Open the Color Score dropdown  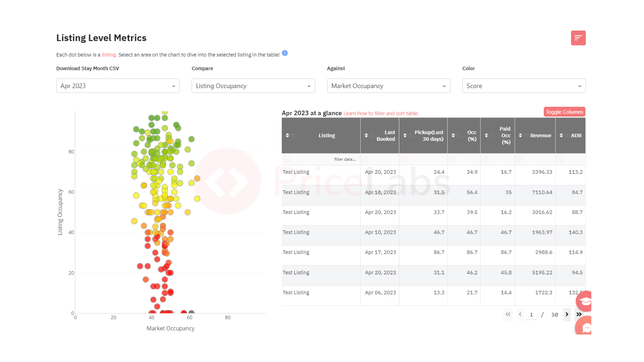[x=524, y=86]
